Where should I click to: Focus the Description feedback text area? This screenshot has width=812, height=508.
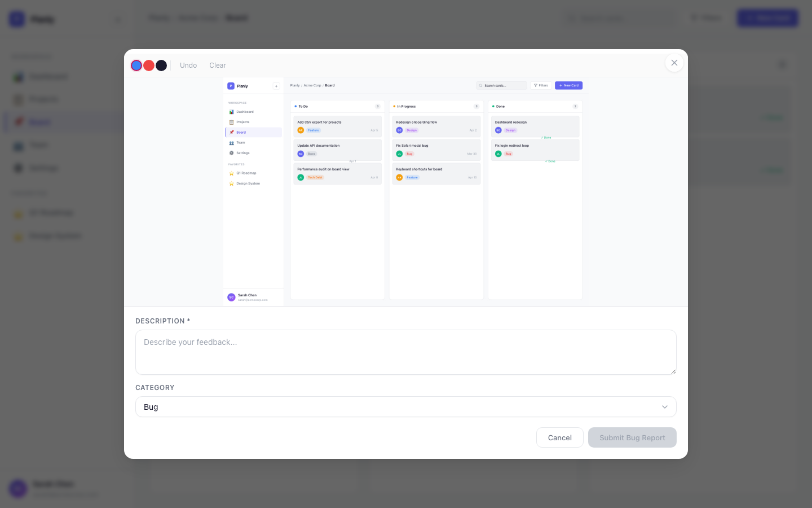(x=405, y=352)
